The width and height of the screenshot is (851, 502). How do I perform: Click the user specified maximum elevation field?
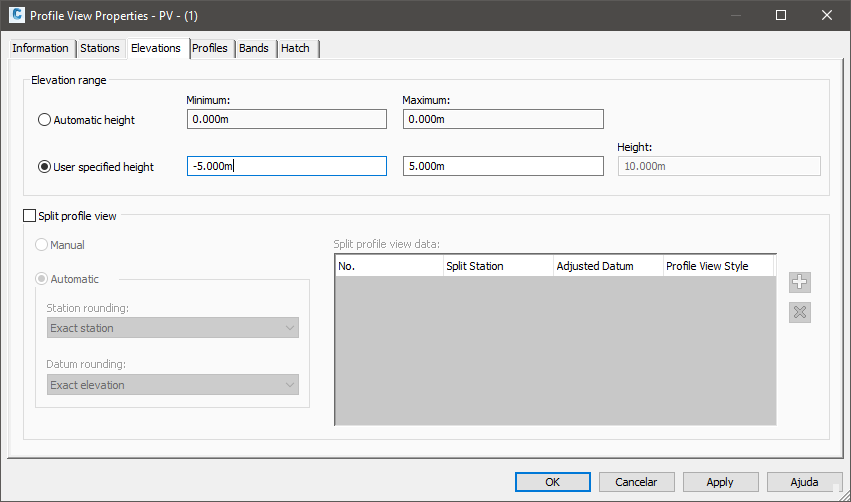tap(503, 166)
